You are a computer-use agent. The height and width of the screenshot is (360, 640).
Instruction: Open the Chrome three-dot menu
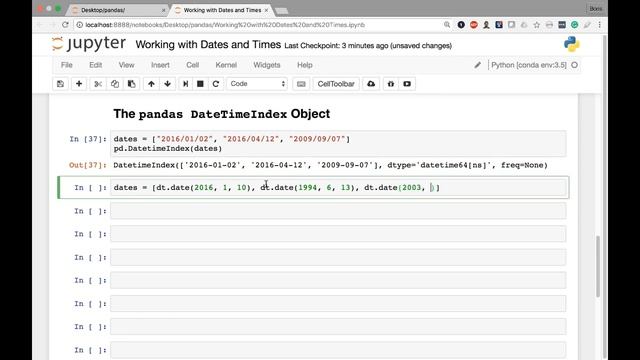599,25
